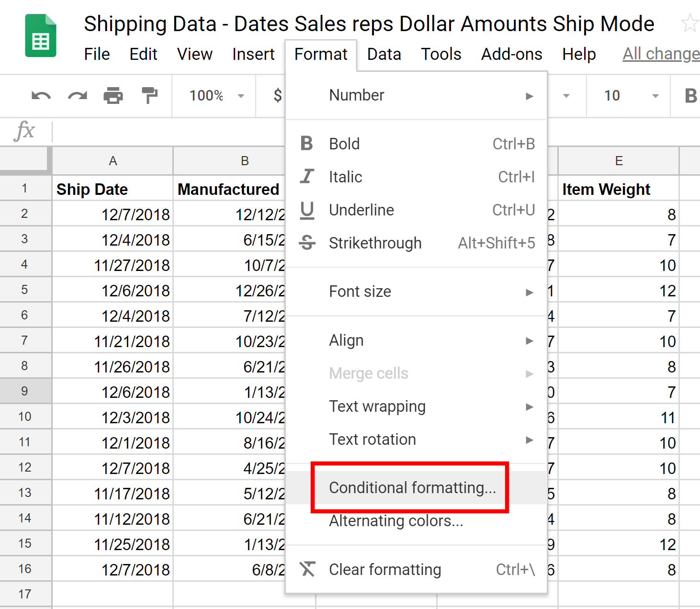The image size is (700, 609).
Task: Click the Undo arrow icon
Action: (41, 96)
